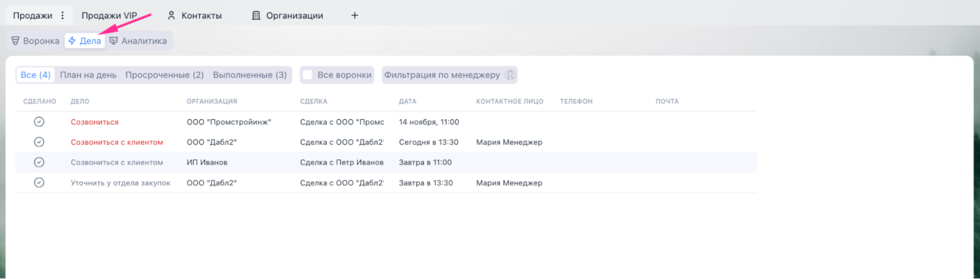Open the three-dot menu next to Продажи
980x279 pixels.
(x=62, y=16)
